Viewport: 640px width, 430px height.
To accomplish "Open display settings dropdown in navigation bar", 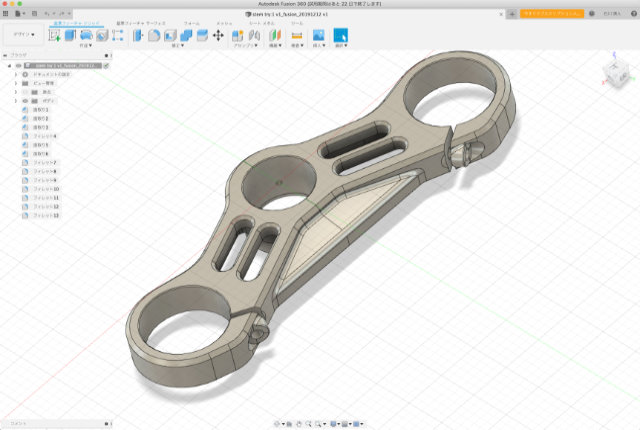I will [x=335, y=423].
